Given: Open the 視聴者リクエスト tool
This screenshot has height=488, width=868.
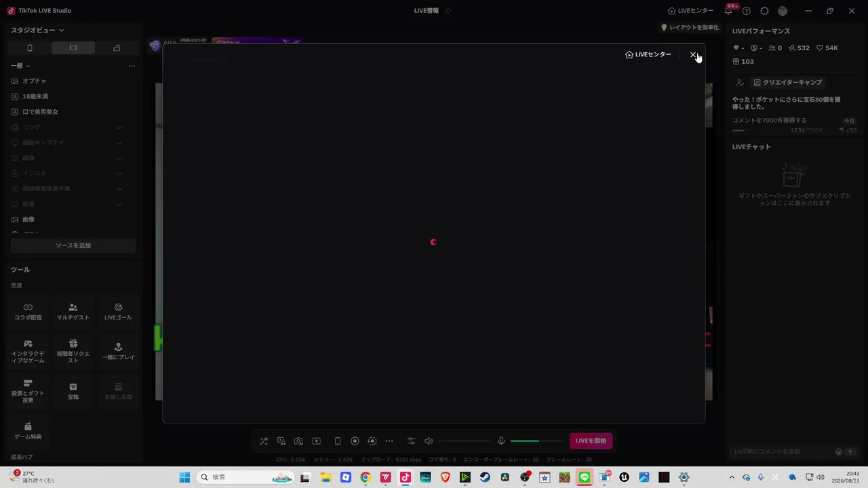Looking at the screenshot, I should point(73,351).
